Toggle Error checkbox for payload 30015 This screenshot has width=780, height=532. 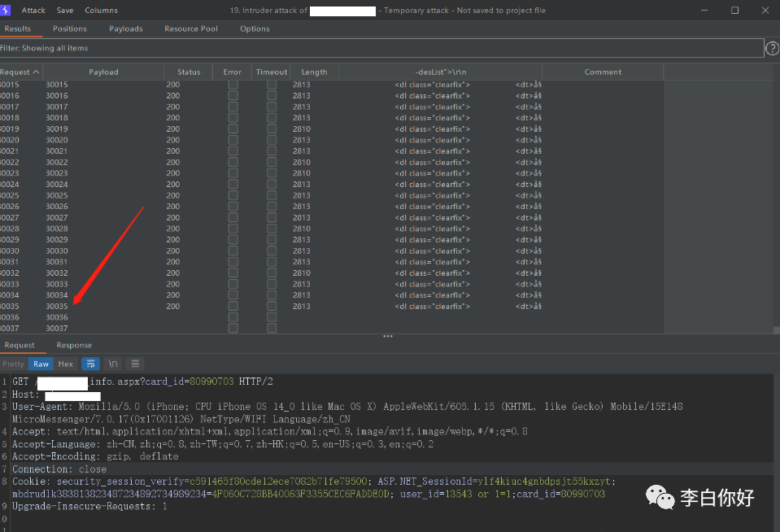(233, 85)
